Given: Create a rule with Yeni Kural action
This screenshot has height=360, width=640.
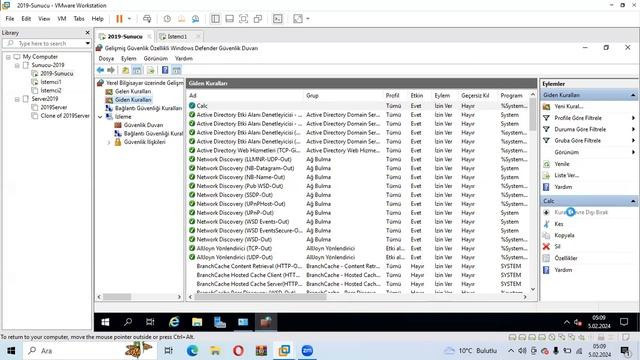Looking at the screenshot, I should click(569, 107).
